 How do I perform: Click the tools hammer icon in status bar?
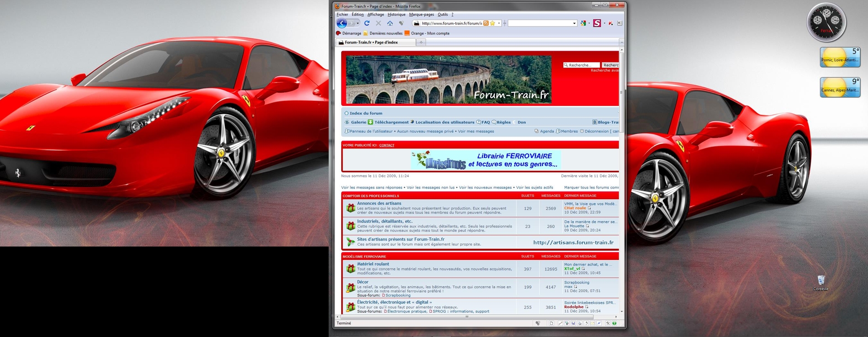coord(608,323)
